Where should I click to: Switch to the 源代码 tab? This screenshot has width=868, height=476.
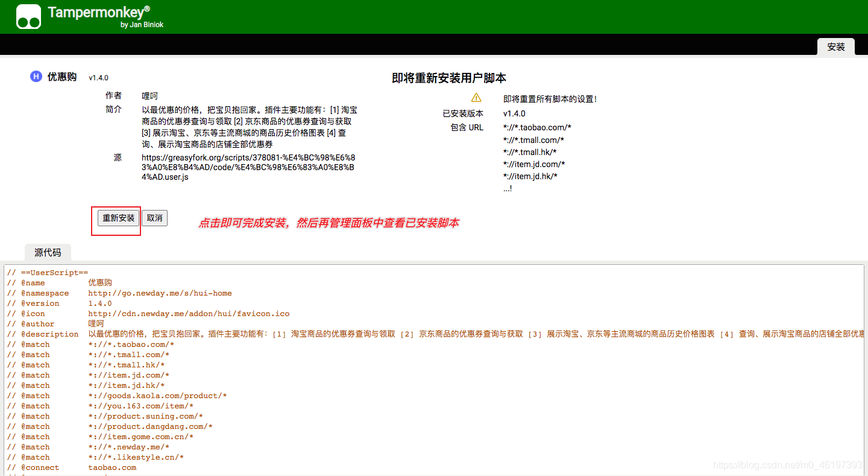pyautogui.click(x=47, y=252)
